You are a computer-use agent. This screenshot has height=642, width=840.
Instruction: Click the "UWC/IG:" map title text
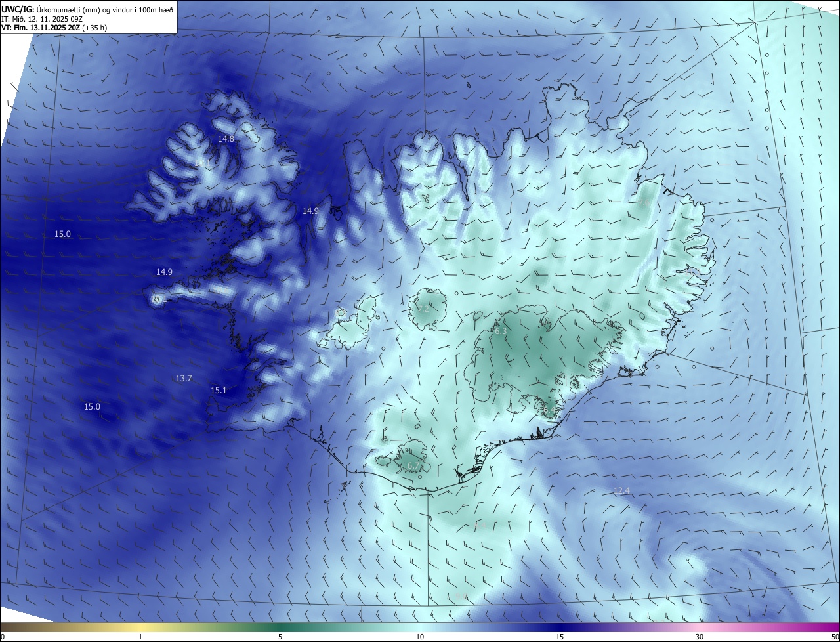pos(18,10)
